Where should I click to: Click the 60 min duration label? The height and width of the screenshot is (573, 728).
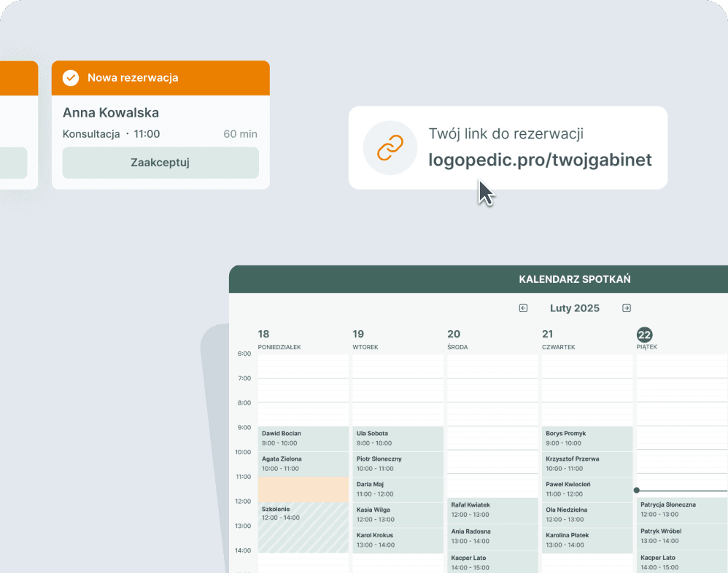(x=240, y=134)
